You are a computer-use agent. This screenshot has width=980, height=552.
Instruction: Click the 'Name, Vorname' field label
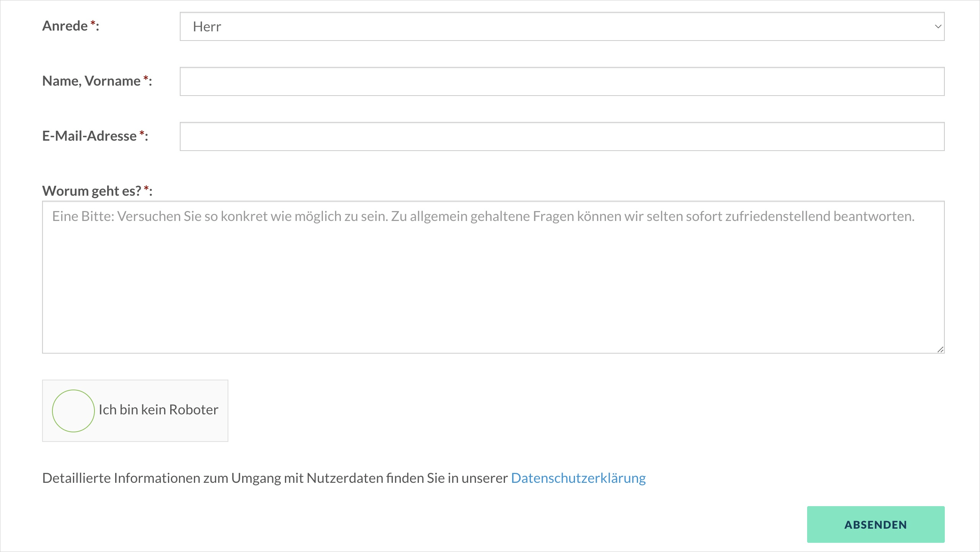(91, 81)
